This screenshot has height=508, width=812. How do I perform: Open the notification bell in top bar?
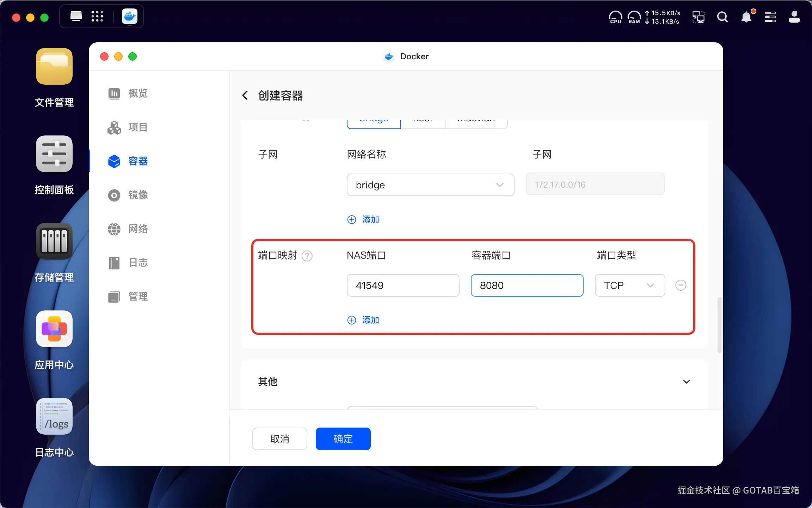(x=746, y=17)
